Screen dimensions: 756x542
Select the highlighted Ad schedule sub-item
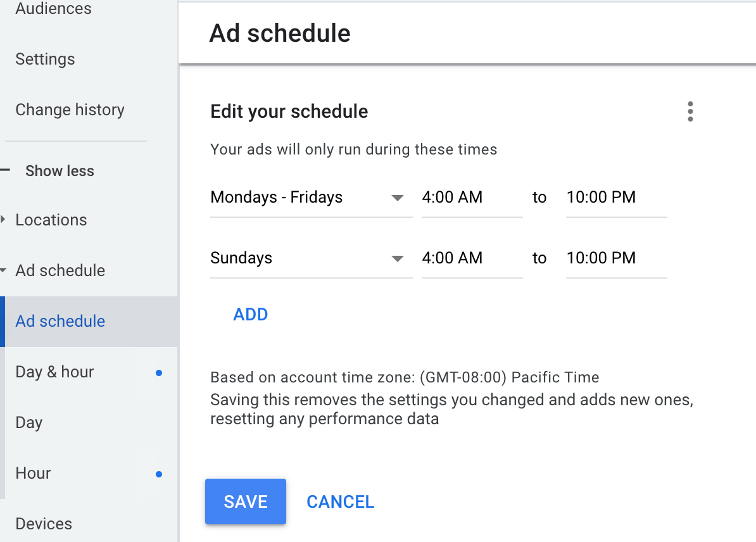click(x=60, y=321)
